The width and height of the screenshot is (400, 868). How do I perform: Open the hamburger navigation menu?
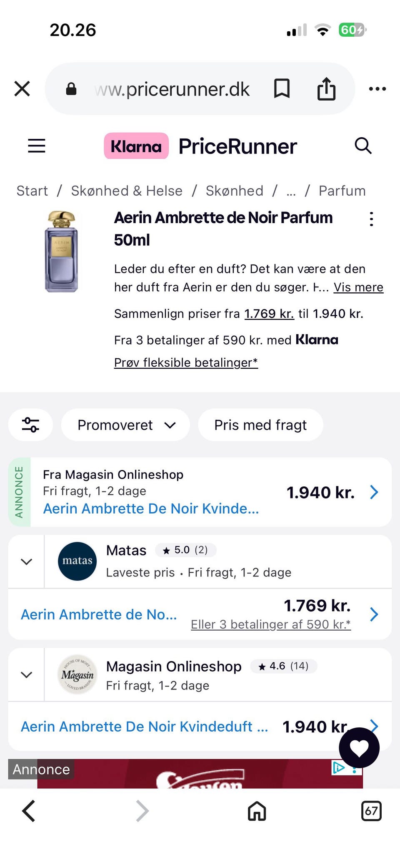pos(37,146)
